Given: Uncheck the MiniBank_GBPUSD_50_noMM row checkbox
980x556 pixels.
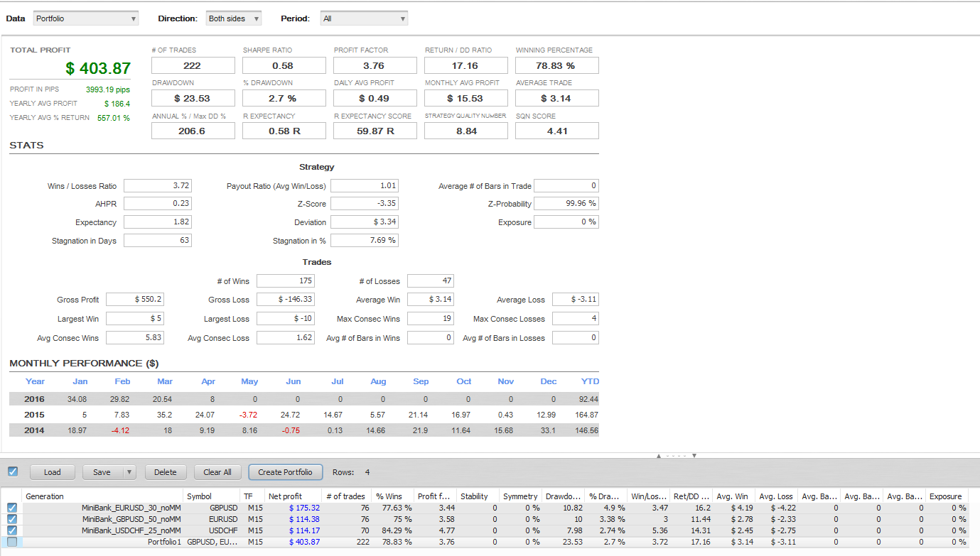Looking at the screenshot, I should 12,519.
